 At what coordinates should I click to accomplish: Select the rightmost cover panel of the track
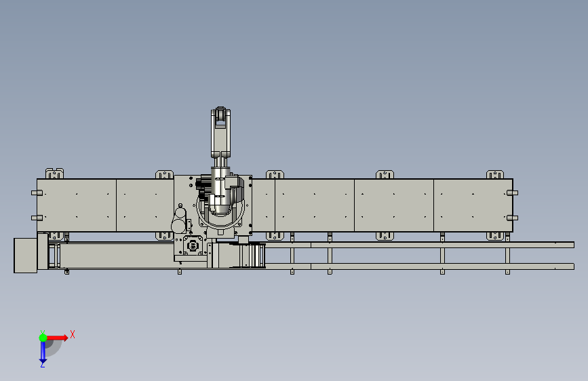pos(473,205)
